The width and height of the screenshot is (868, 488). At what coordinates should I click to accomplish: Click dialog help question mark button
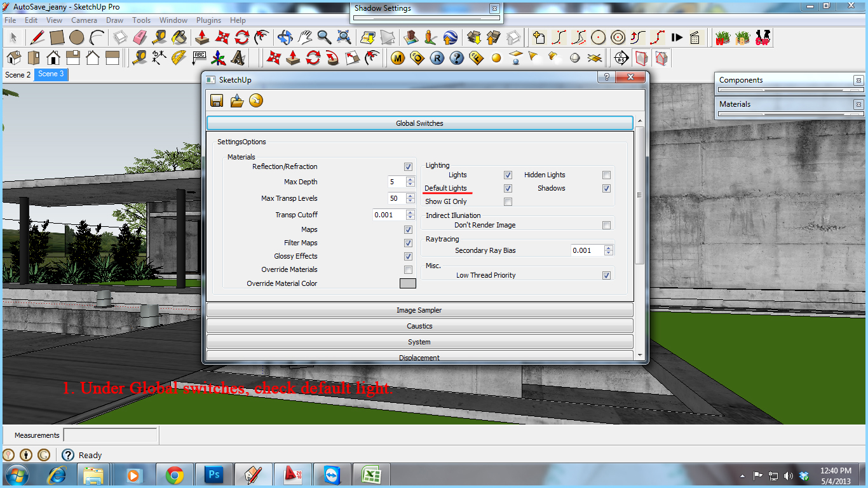[x=607, y=77]
